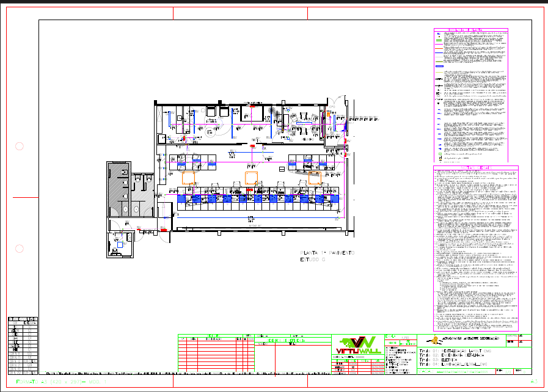
Task: Click the pen color table at bottom-left
Action: pyautogui.click(x=23, y=345)
